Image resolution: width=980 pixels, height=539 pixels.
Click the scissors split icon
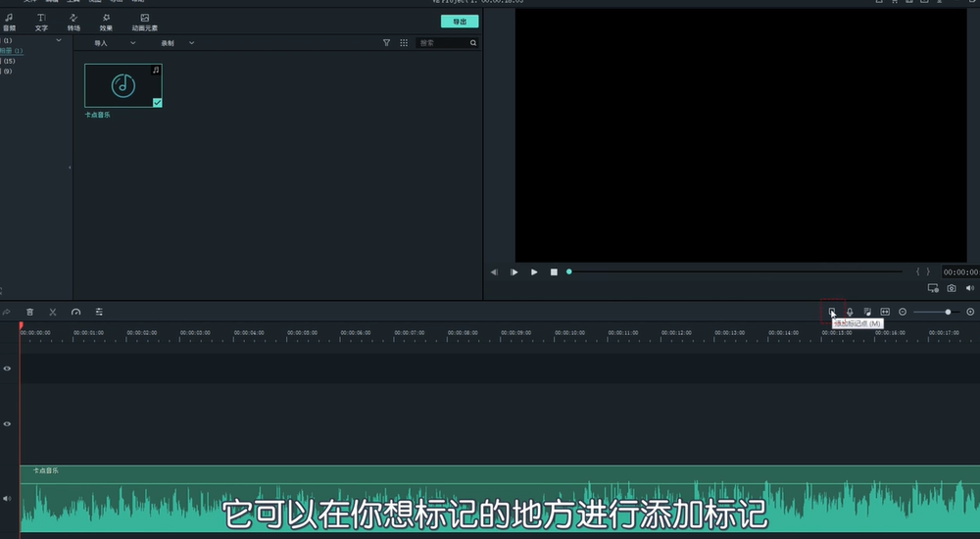pos(53,312)
